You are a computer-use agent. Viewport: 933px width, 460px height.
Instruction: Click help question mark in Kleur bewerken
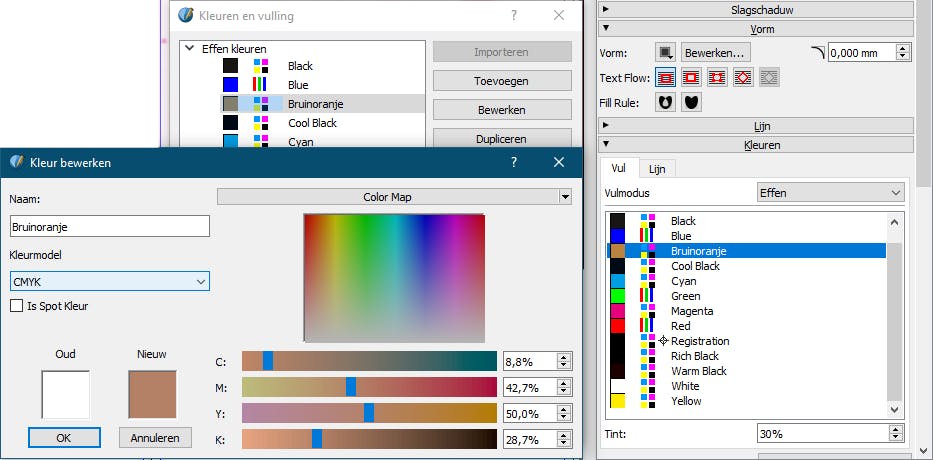(514, 162)
